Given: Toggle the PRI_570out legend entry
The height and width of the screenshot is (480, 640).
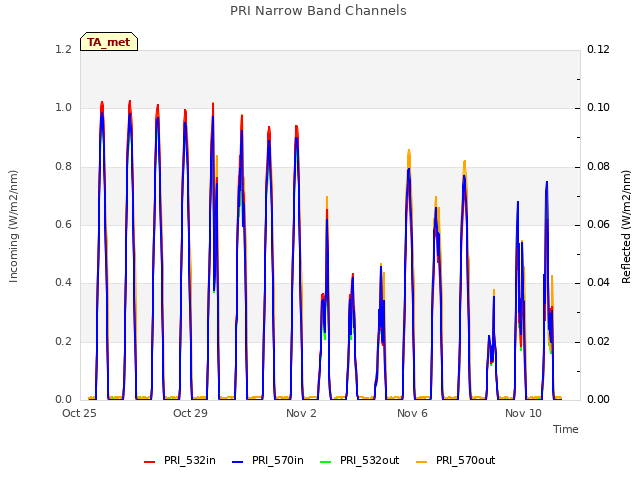Looking at the screenshot, I should [x=456, y=460].
